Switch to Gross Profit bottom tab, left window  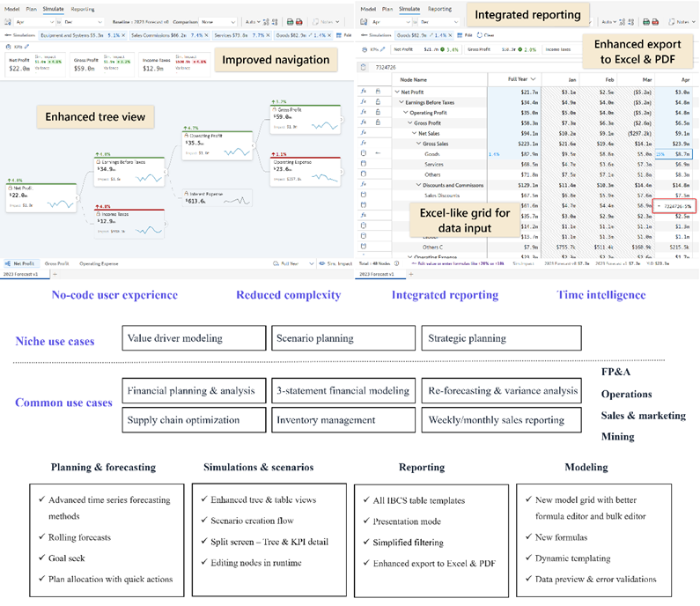(56, 263)
